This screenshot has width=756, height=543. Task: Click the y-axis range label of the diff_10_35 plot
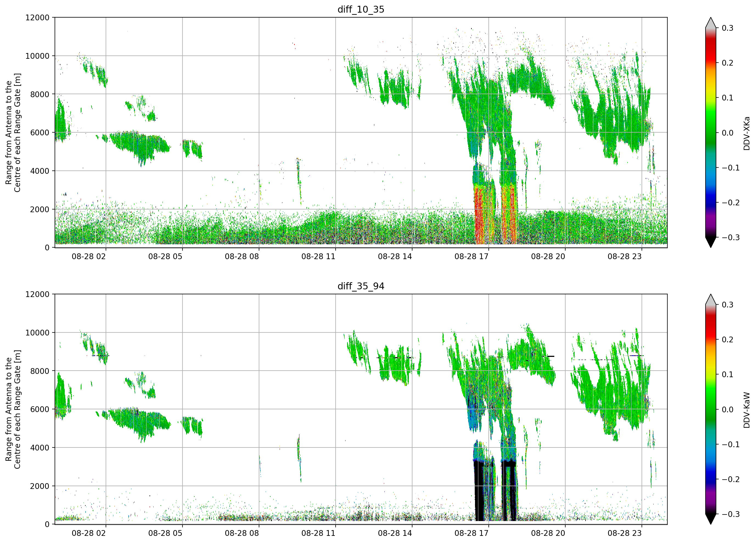(x=13, y=132)
